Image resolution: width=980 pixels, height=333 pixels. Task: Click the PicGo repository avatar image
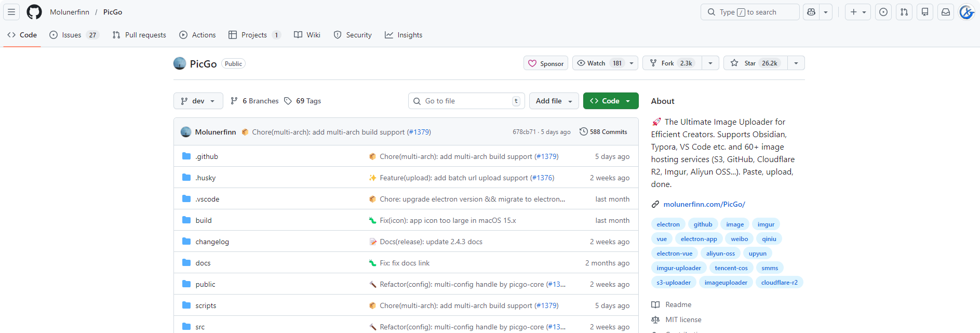pos(180,63)
